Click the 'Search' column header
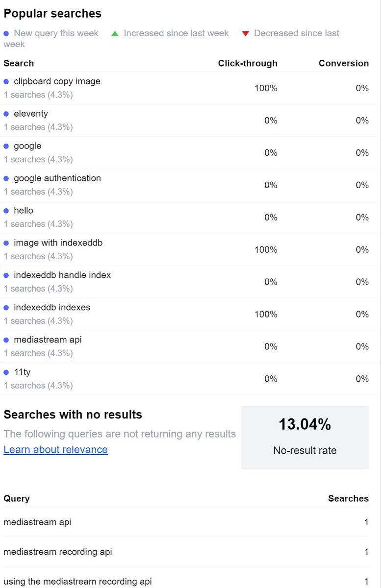The height and width of the screenshot is (588, 381). point(19,63)
